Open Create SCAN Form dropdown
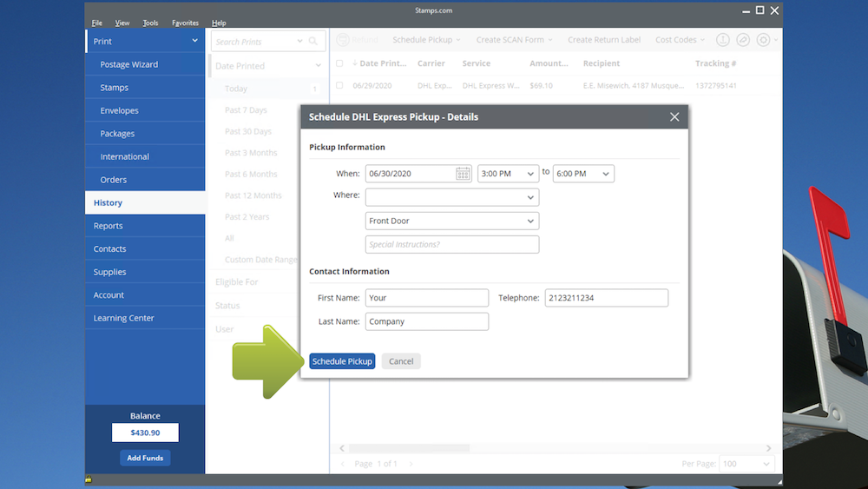This screenshot has height=489, width=868. pos(514,40)
